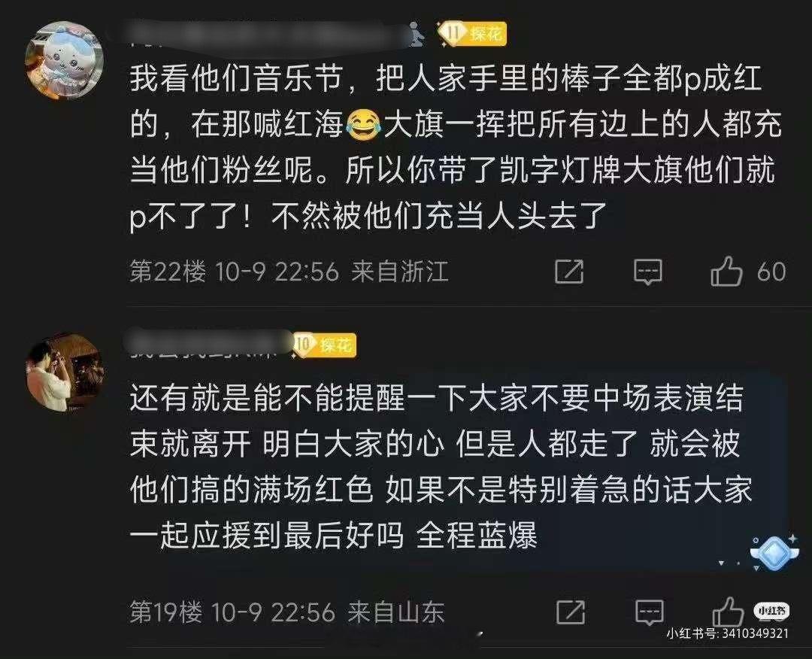Tap share icon on floor 22 comment
The height and width of the screenshot is (659, 812).
569,272
